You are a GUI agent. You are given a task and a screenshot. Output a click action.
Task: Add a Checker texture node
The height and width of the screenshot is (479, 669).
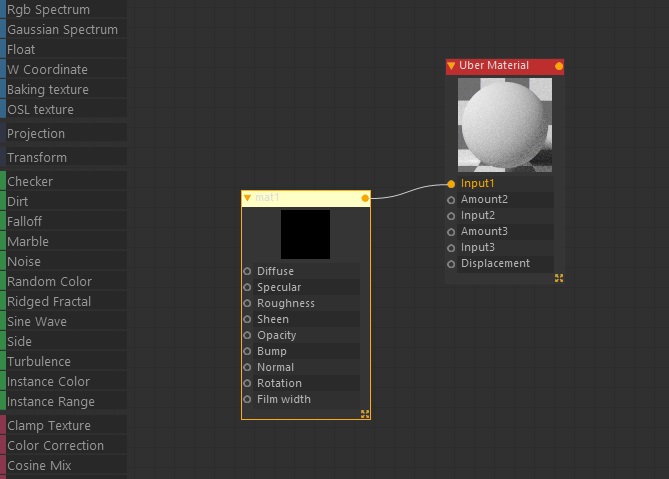coord(64,181)
